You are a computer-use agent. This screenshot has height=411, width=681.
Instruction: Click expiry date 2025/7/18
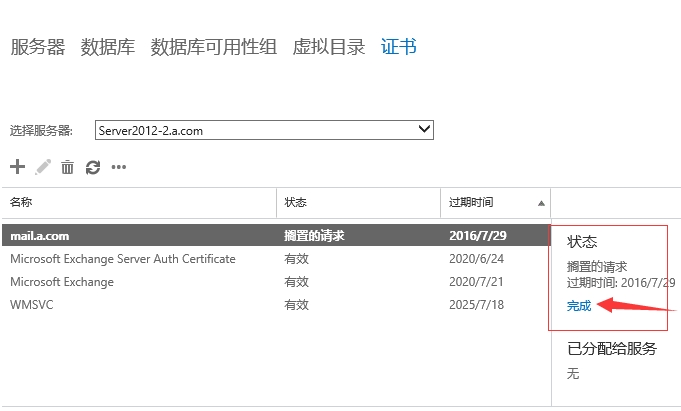tap(476, 305)
